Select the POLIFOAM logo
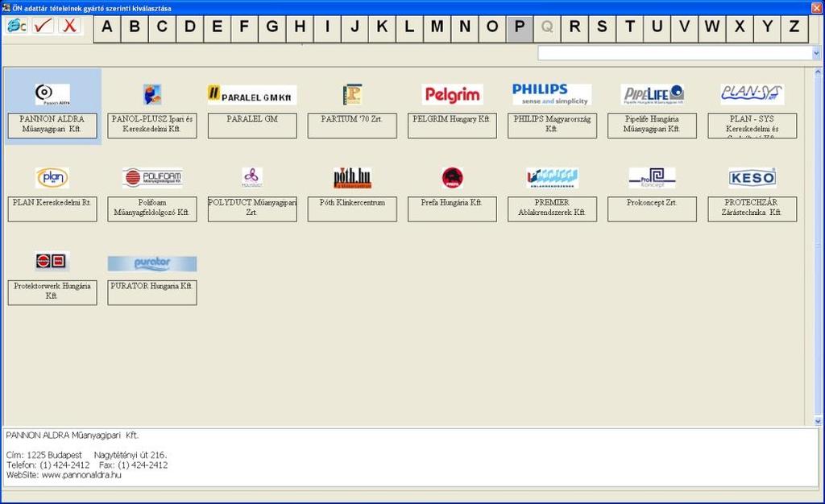Image resolution: width=825 pixels, height=504 pixels. (152, 178)
